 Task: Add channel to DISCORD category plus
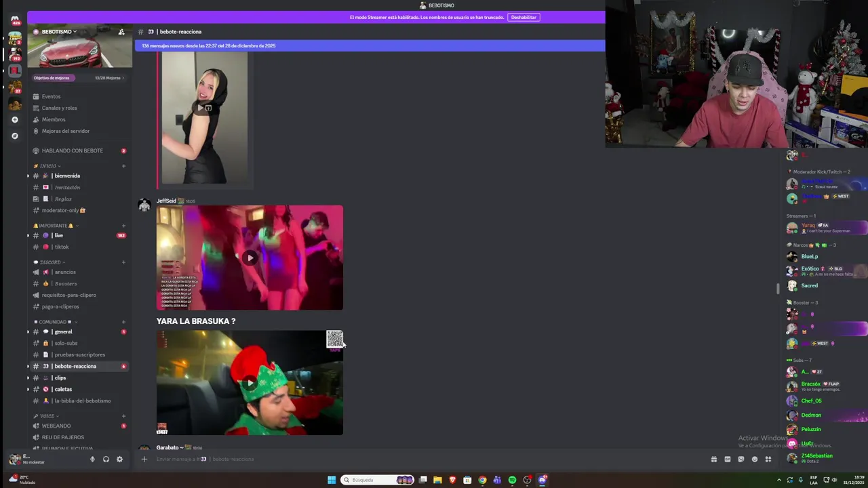123,262
